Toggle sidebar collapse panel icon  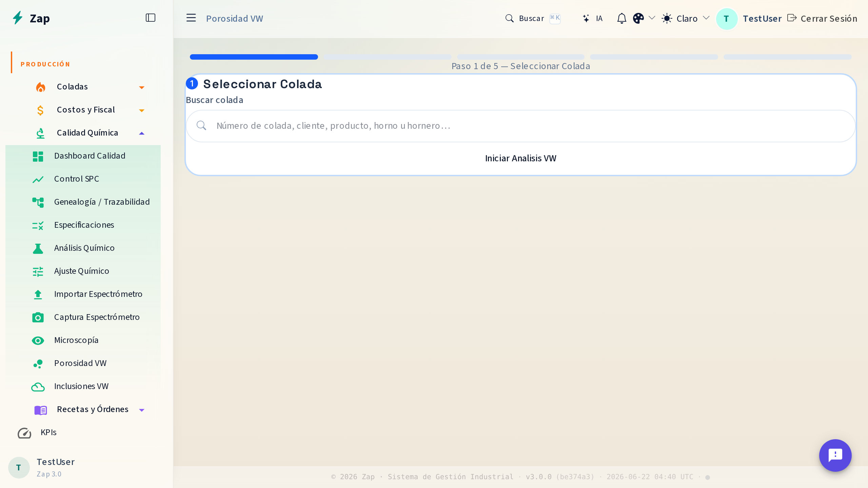tap(151, 18)
